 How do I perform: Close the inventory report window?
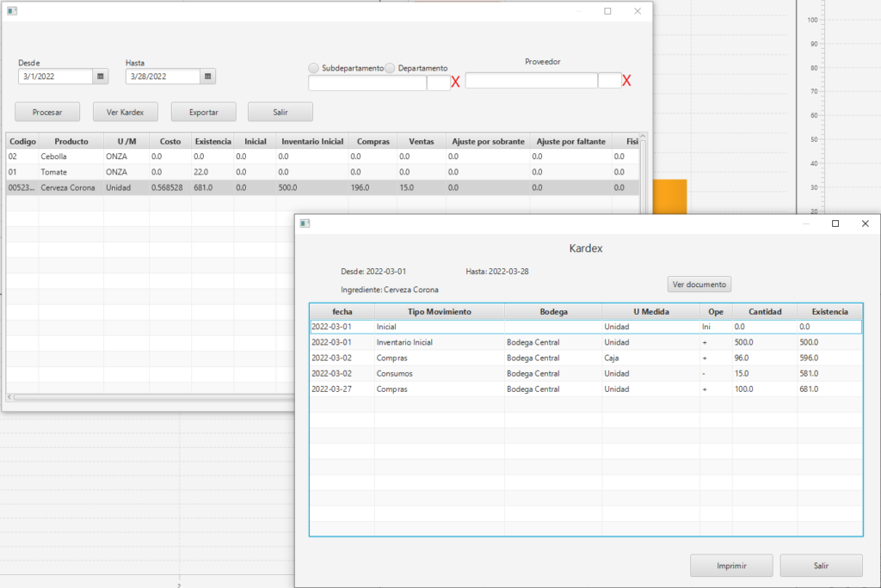(638, 11)
